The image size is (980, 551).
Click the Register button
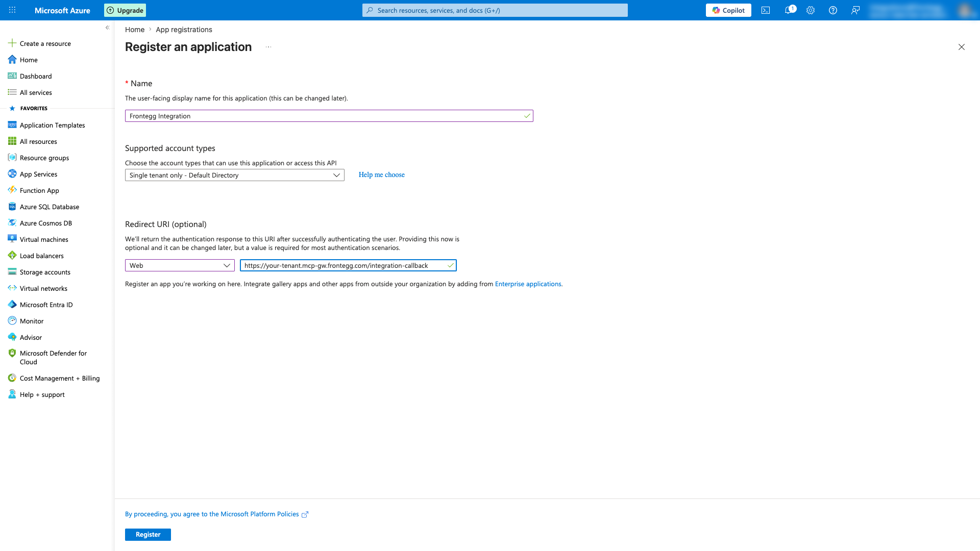(148, 535)
